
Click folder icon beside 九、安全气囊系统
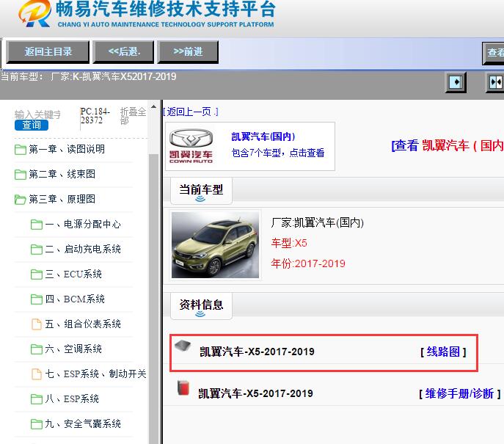point(37,424)
